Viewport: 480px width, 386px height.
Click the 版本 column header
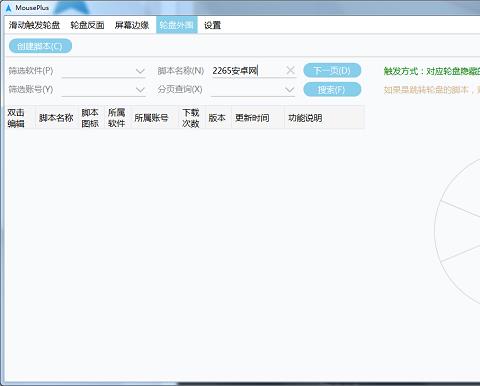point(218,118)
